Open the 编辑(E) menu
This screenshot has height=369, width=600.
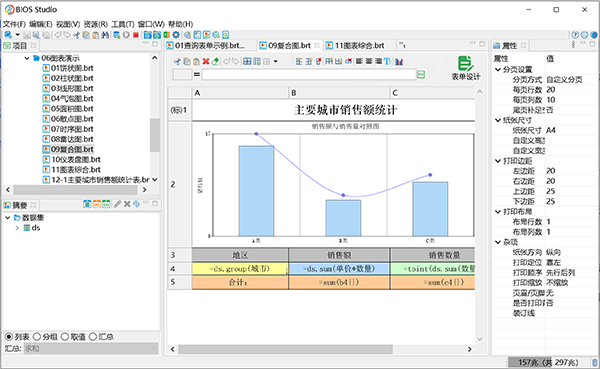click(41, 24)
